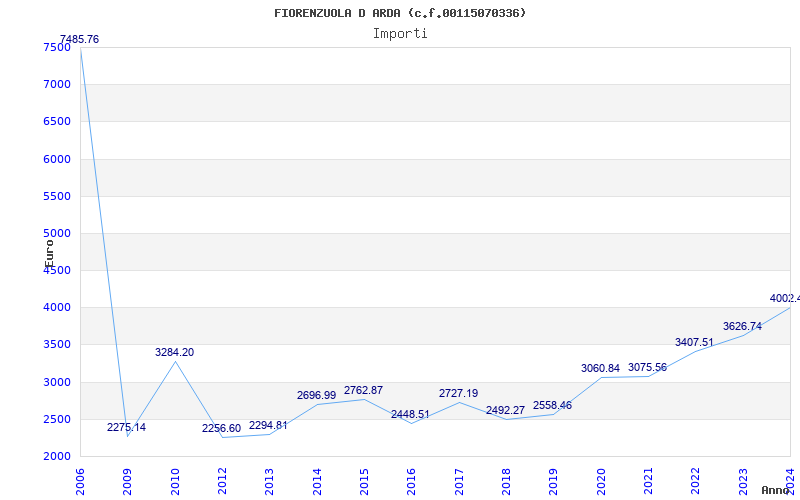Click the data label 3060.84
This screenshot has width=800, height=500.
(601, 368)
